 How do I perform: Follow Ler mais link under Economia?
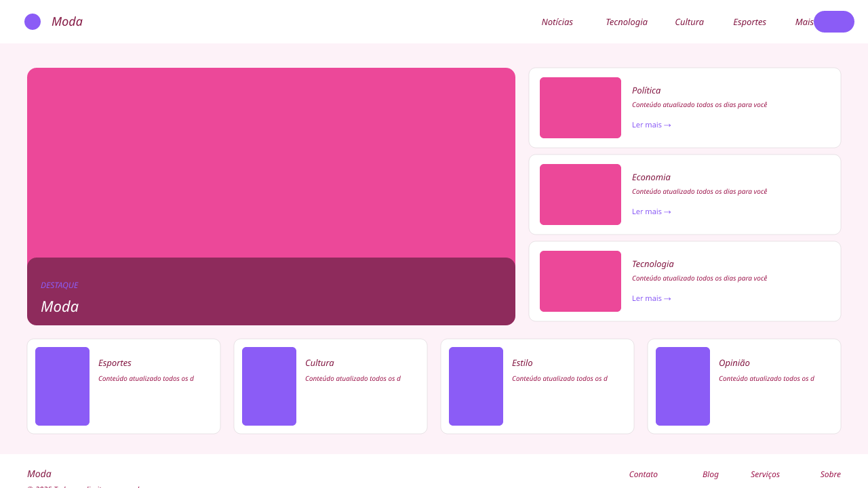click(x=651, y=211)
